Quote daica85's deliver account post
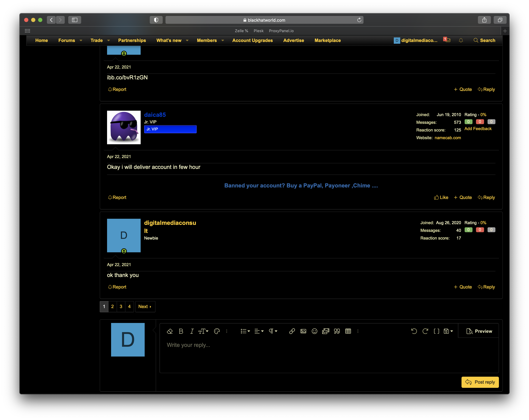The image size is (529, 420). [463, 197]
